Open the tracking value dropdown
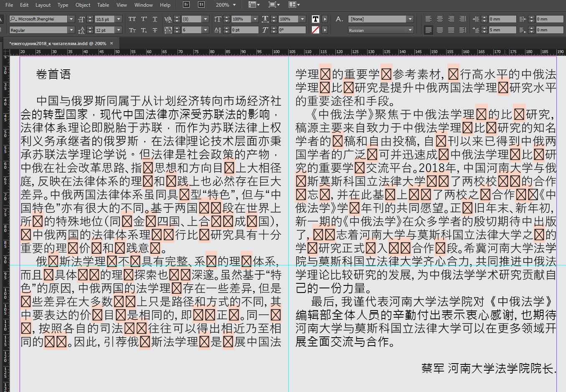 pos(206,30)
